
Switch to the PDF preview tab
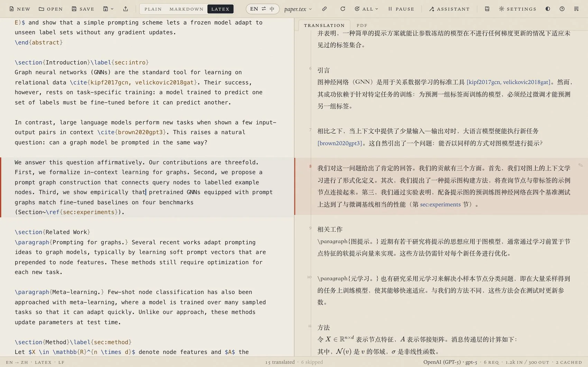(362, 25)
